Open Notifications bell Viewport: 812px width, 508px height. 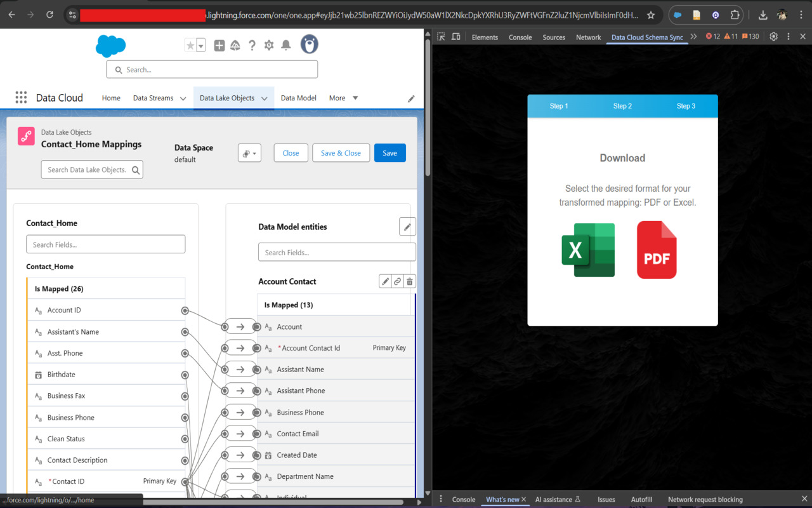tap(286, 45)
